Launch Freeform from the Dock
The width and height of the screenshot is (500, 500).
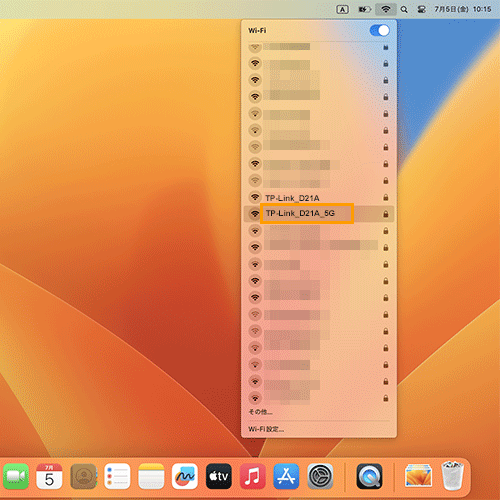click(185, 476)
